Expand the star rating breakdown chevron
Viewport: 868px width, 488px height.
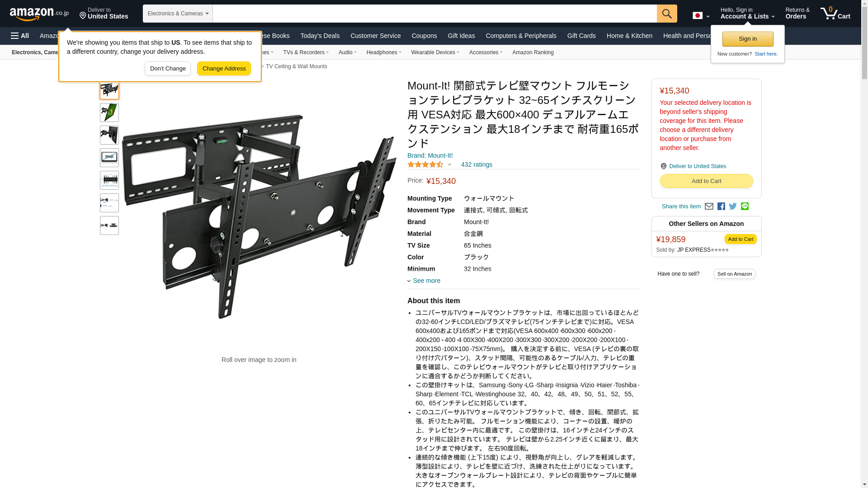(449, 165)
